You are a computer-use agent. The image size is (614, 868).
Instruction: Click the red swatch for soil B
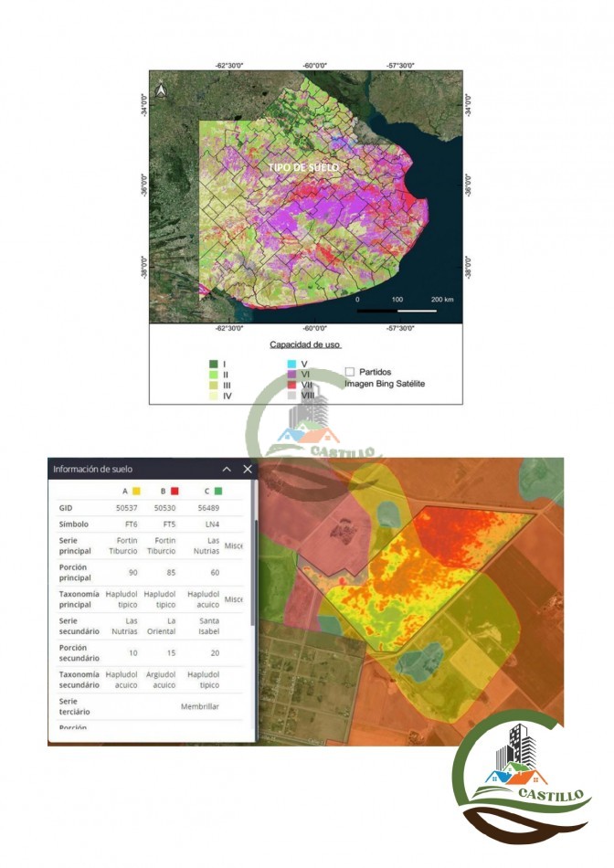174,492
